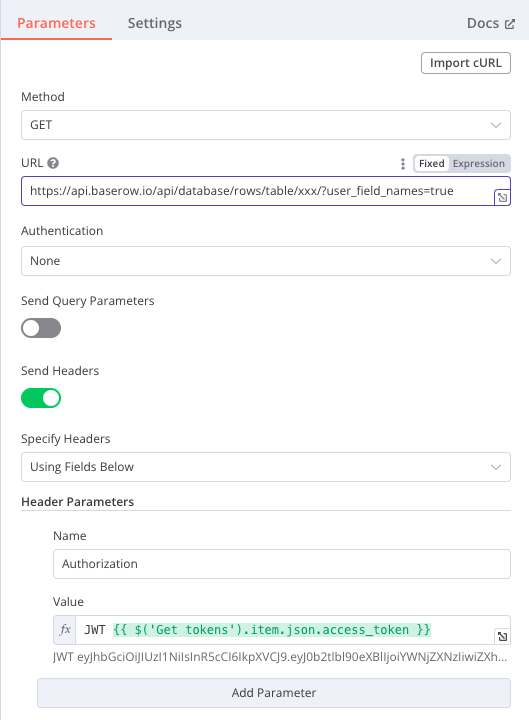Open Docs external link icon
This screenshot has height=720, width=529.
point(510,24)
